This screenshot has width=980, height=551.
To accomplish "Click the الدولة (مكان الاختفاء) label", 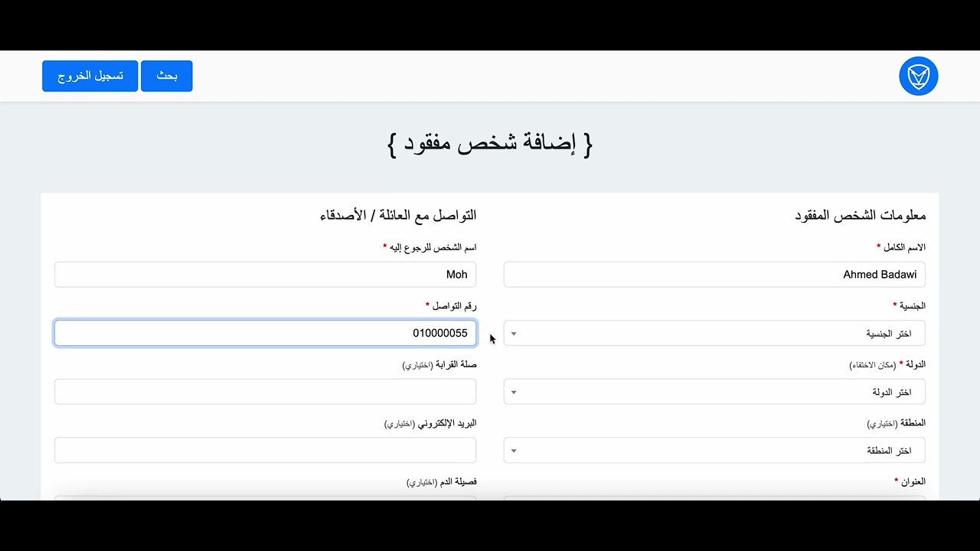I will 888,365.
